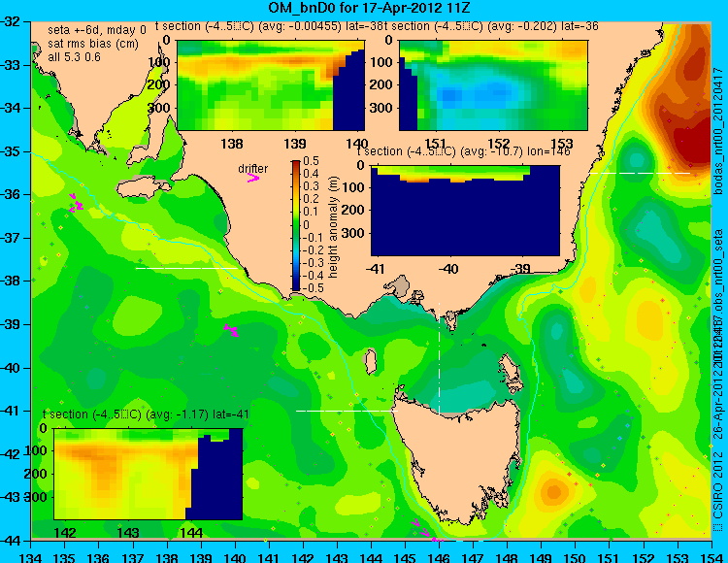Click the '154' longitude label on bottom axis
Viewport: 728px width, 563px height.
(x=711, y=557)
